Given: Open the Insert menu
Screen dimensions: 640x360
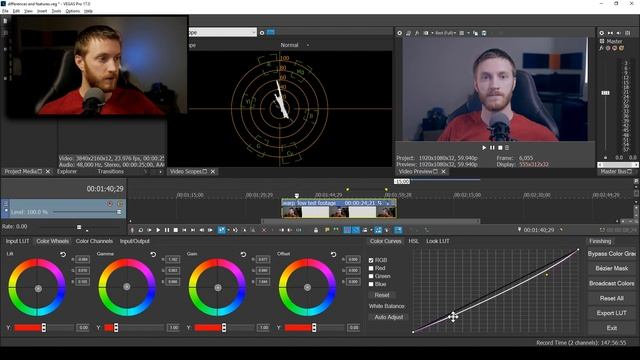Looking at the screenshot, I should point(42,11).
